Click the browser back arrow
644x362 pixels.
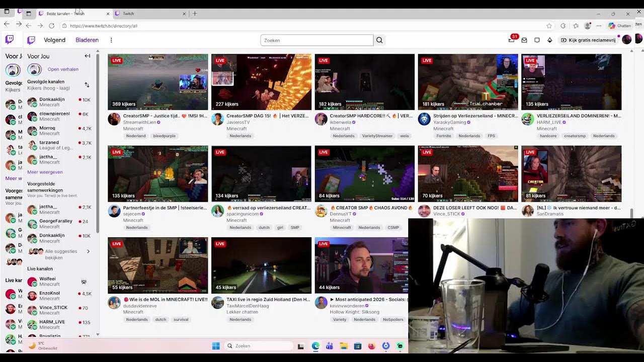tap(29, 26)
